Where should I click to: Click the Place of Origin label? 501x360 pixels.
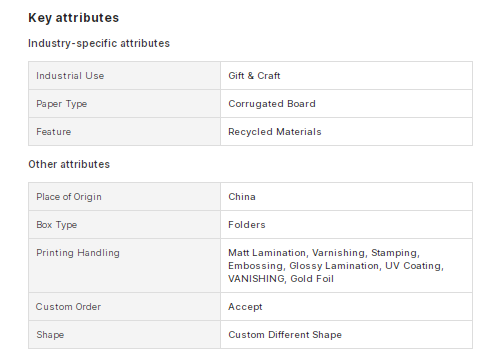[x=69, y=197]
